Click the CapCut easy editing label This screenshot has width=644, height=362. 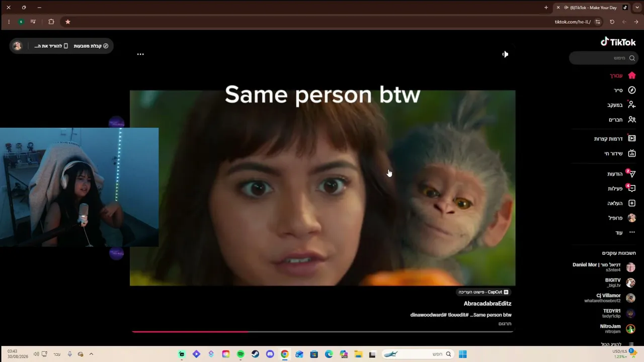484,292
